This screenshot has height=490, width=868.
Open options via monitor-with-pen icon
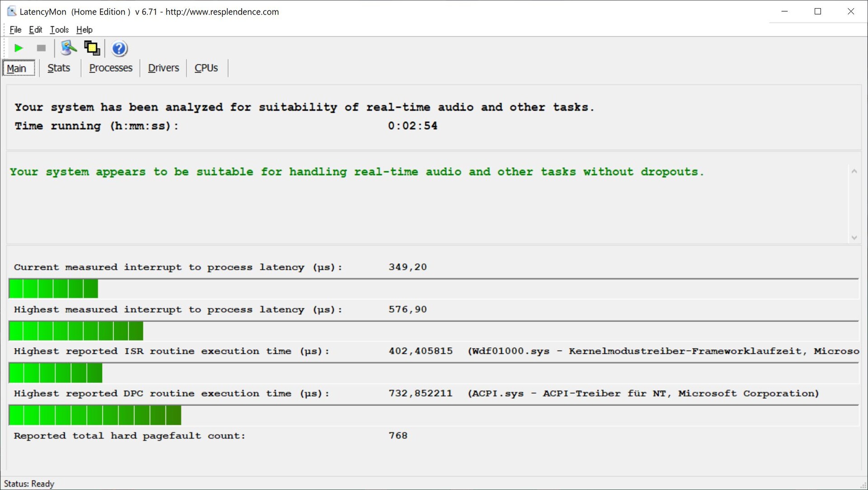[69, 48]
